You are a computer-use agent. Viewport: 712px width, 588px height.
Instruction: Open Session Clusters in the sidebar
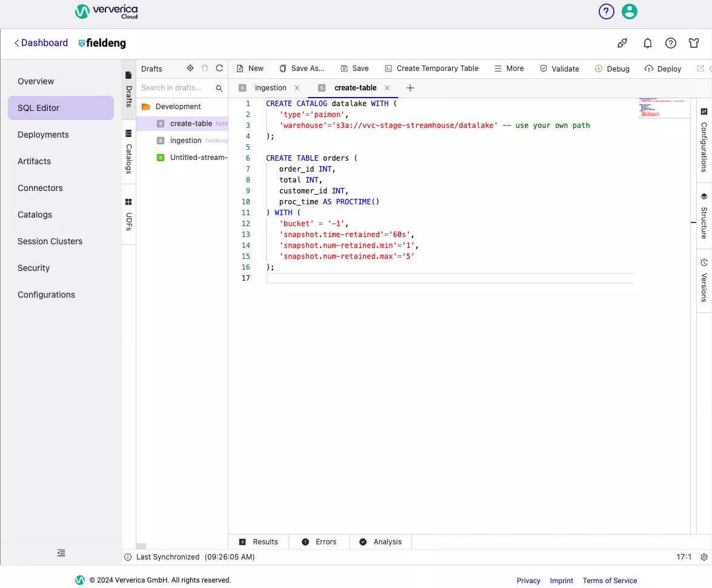(x=61, y=241)
